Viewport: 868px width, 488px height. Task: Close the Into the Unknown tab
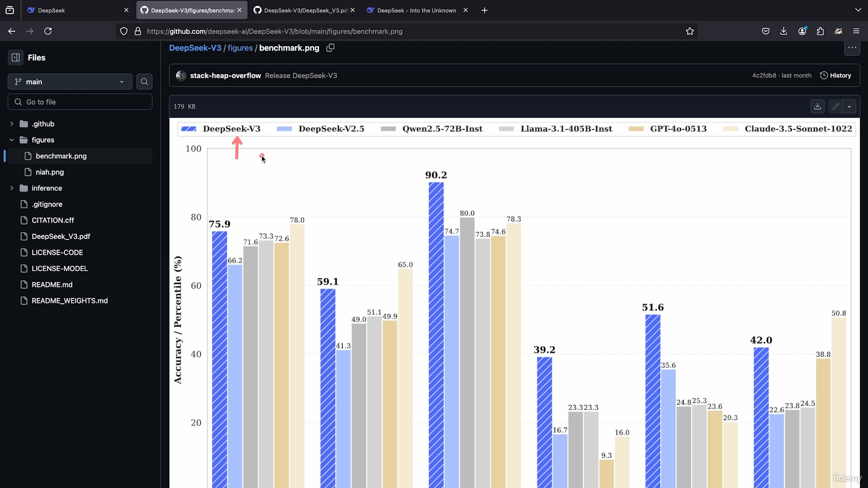(466, 10)
